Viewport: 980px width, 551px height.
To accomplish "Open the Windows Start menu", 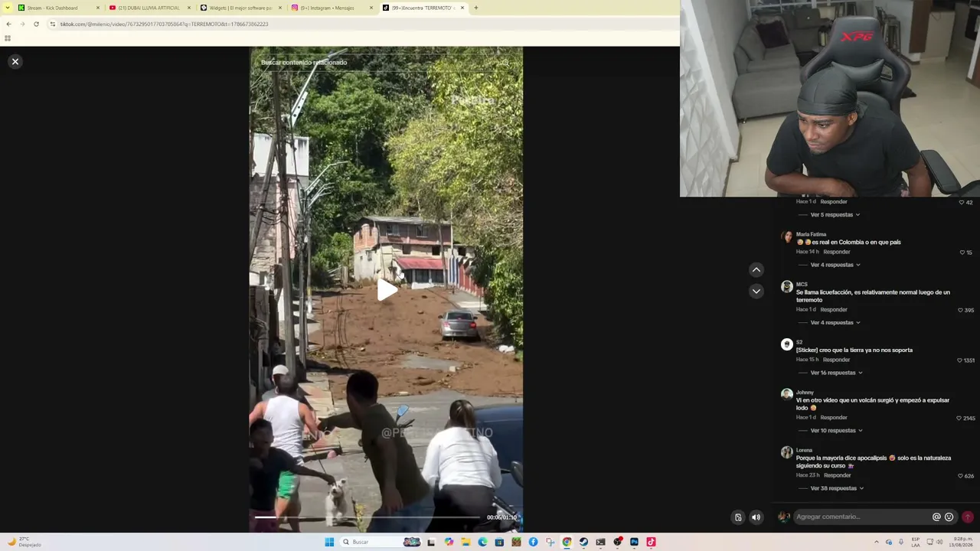I will pyautogui.click(x=329, y=542).
